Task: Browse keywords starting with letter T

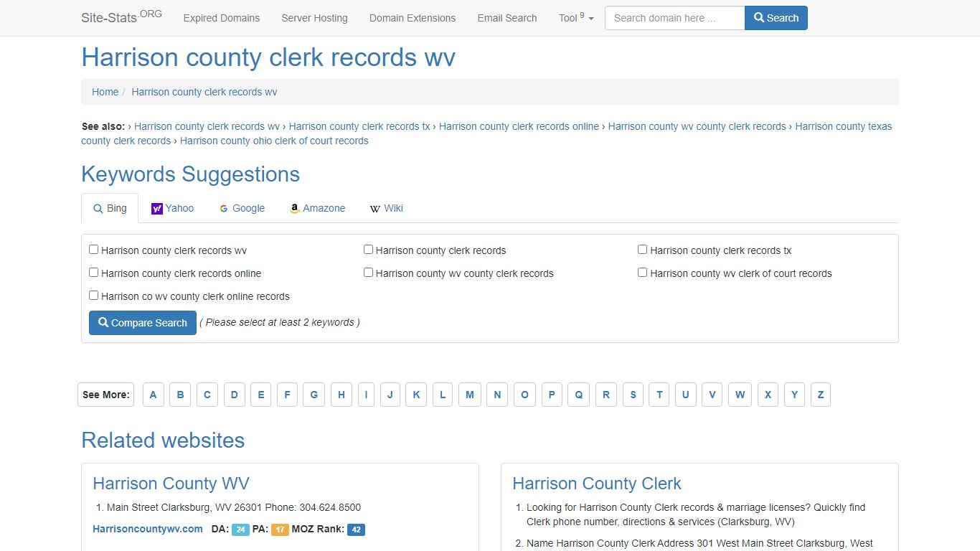Action: 659,395
